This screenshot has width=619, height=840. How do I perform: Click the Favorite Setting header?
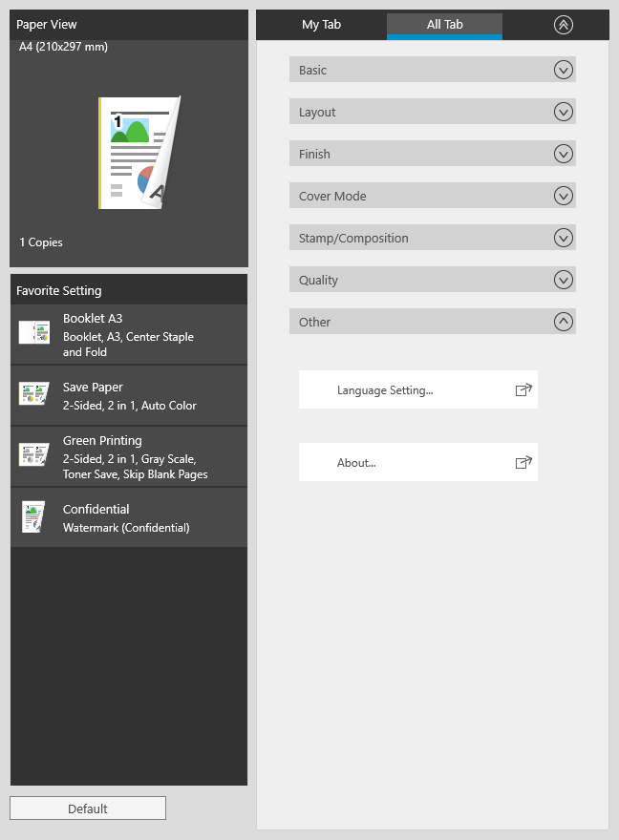(x=129, y=290)
